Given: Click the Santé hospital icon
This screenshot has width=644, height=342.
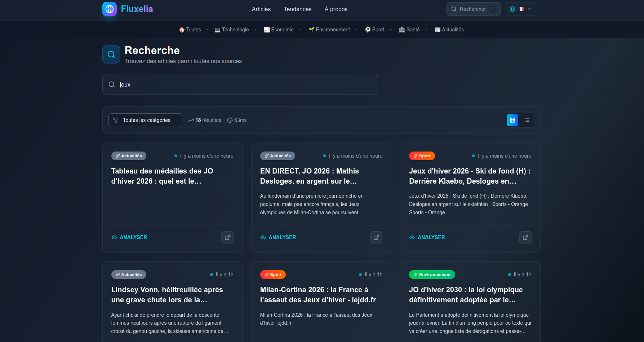Looking at the screenshot, I should click(x=401, y=29).
